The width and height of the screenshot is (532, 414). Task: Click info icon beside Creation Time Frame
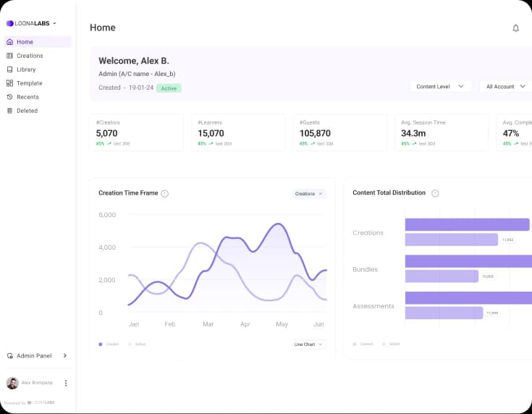click(x=164, y=193)
